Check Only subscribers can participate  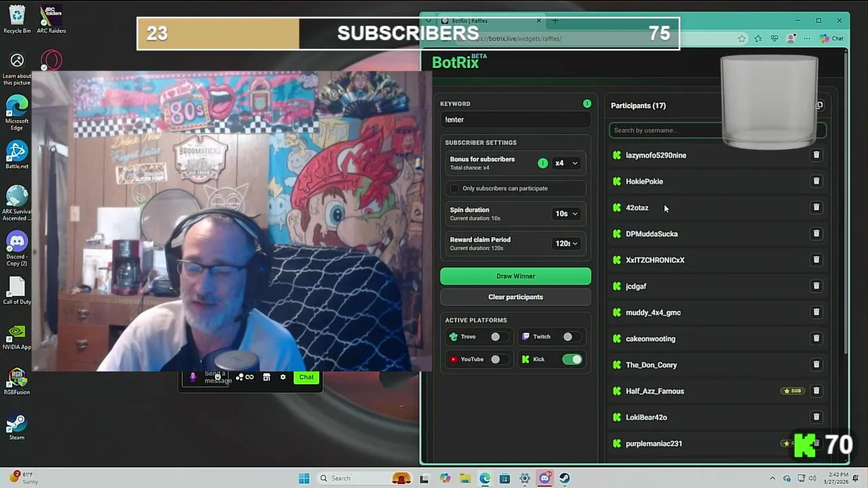click(x=454, y=188)
